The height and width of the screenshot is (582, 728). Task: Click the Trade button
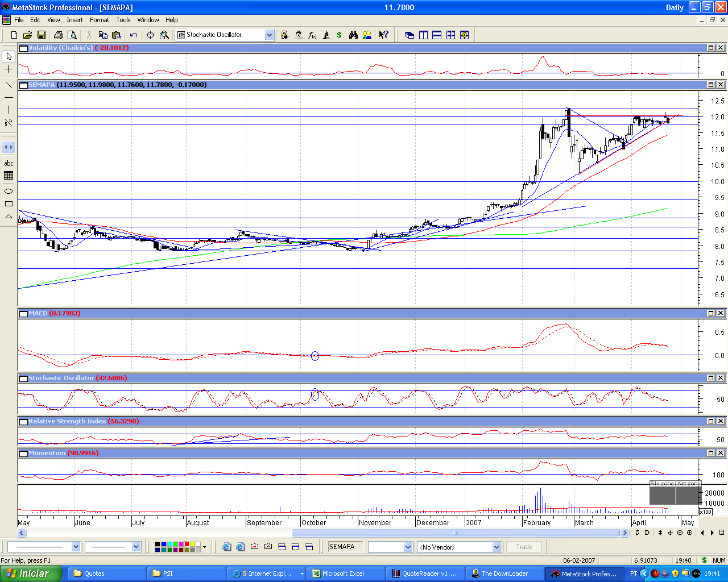click(x=524, y=547)
